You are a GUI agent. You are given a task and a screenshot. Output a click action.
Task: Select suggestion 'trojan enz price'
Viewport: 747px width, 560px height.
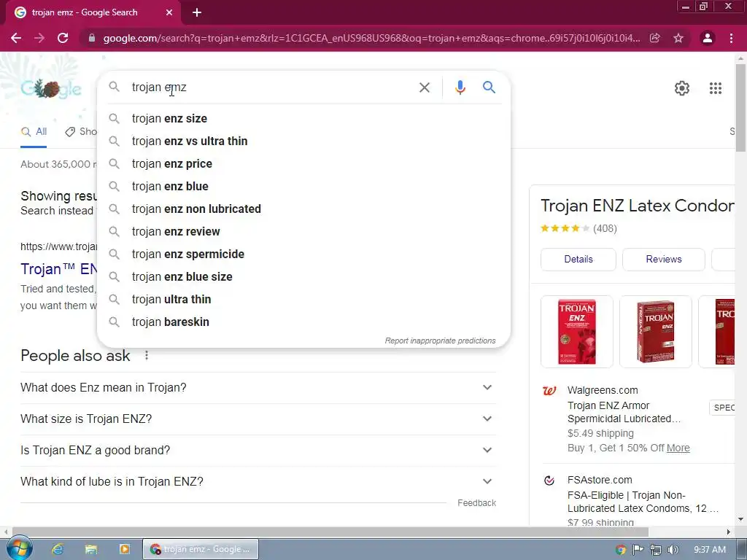[303, 164]
